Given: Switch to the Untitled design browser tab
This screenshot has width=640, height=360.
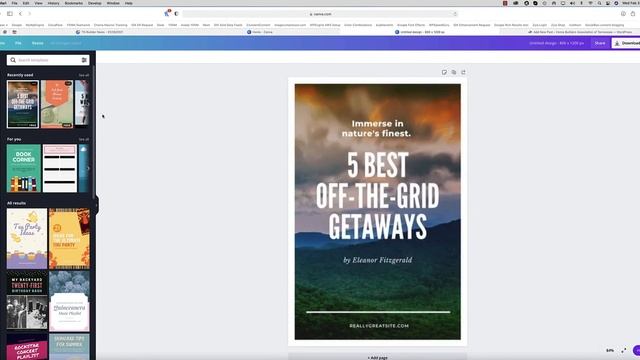Looking at the screenshot, I should point(420,32).
